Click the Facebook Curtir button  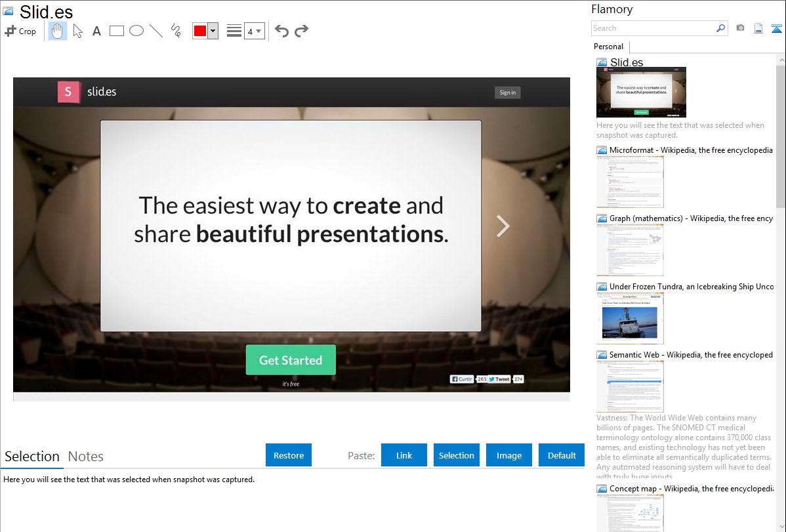(x=462, y=379)
